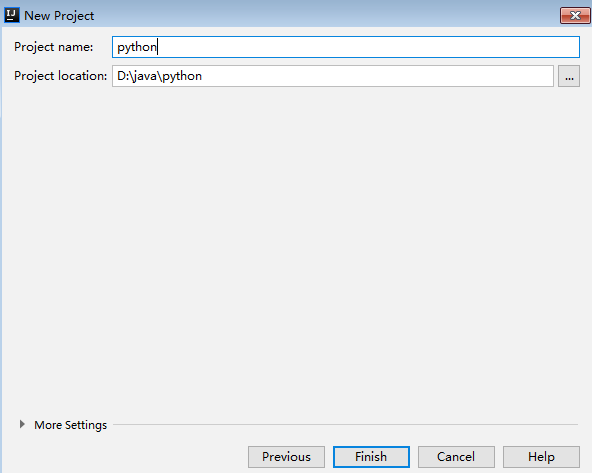Click empty space at end of location field
Screen dimensions: 592x473
(x=378, y=76)
